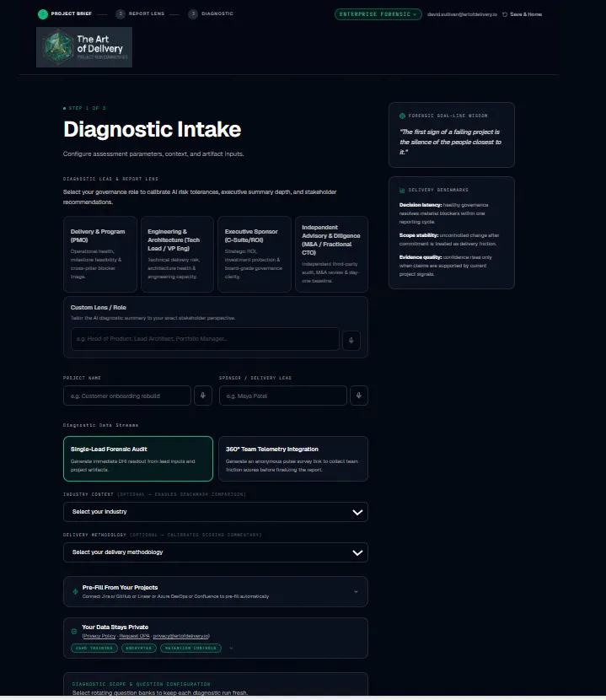Focus the Sponsor / Delivery Lead input field
The width and height of the screenshot is (606, 700).
[283, 396]
